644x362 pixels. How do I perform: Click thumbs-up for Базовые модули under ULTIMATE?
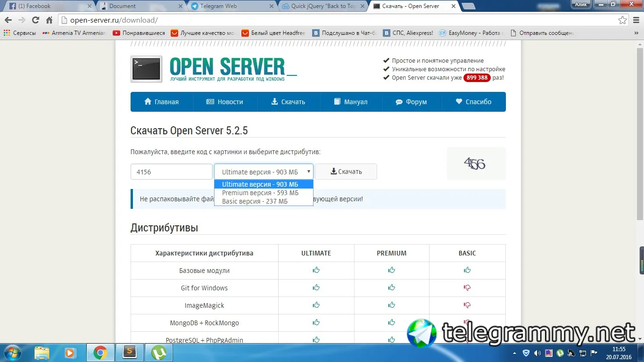pyautogui.click(x=316, y=271)
